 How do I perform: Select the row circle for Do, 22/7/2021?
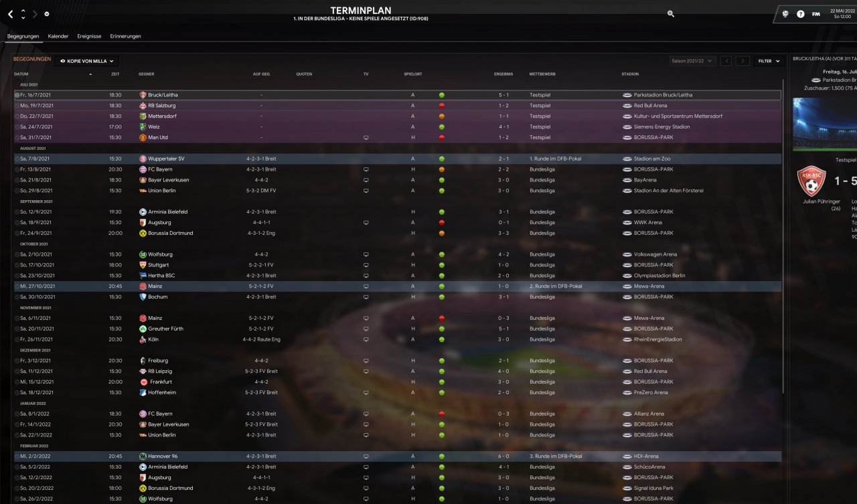[x=17, y=116]
